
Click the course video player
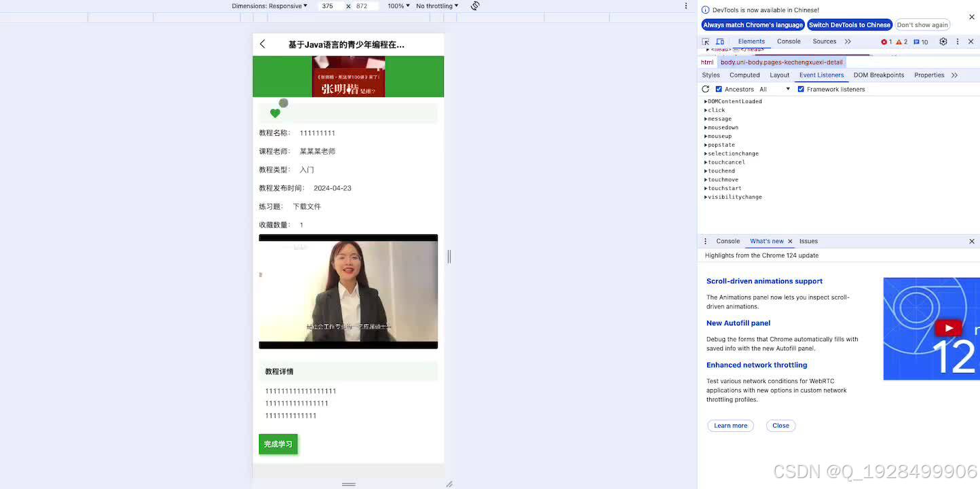[348, 291]
